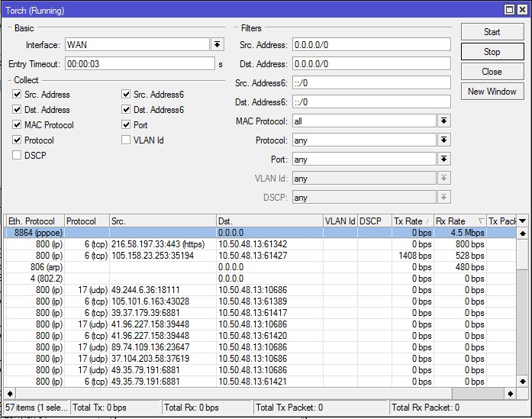
Task: Sort by Src. column header
Action: (163, 221)
